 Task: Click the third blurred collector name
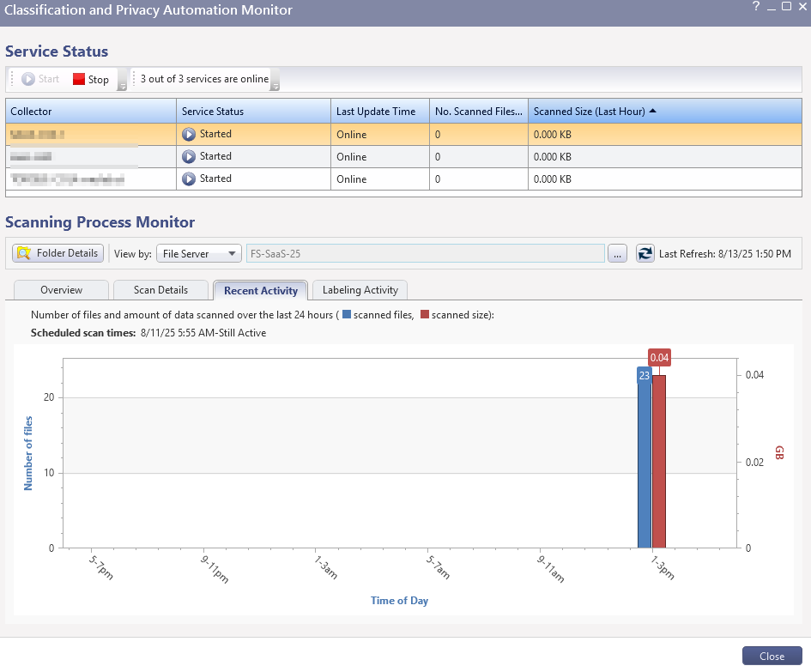point(68,179)
